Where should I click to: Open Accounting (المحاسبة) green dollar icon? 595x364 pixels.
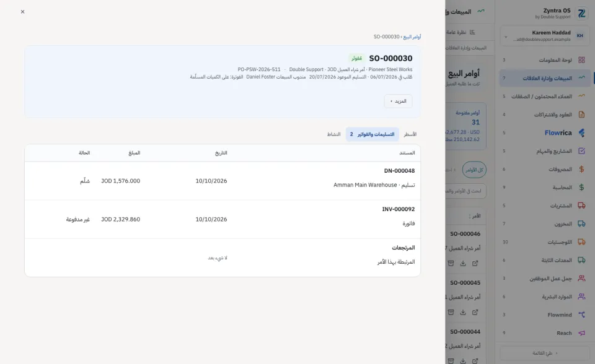(x=581, y=188)
